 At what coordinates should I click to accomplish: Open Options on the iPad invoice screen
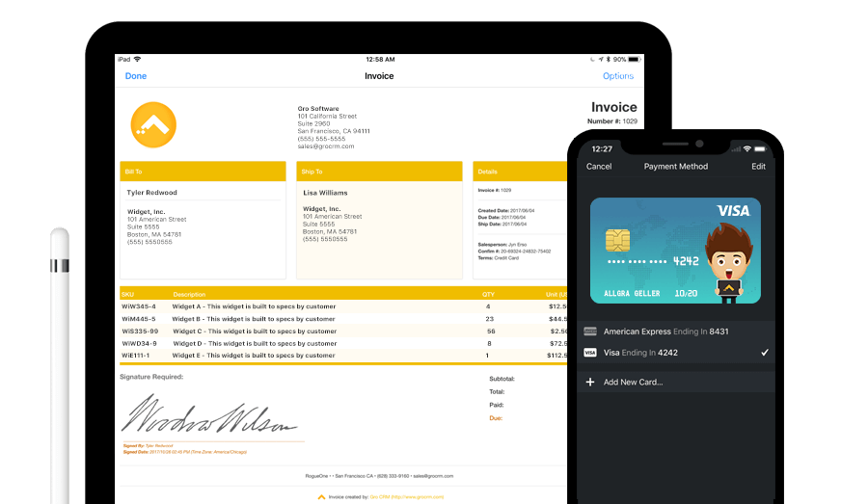(x=618, y=76)
